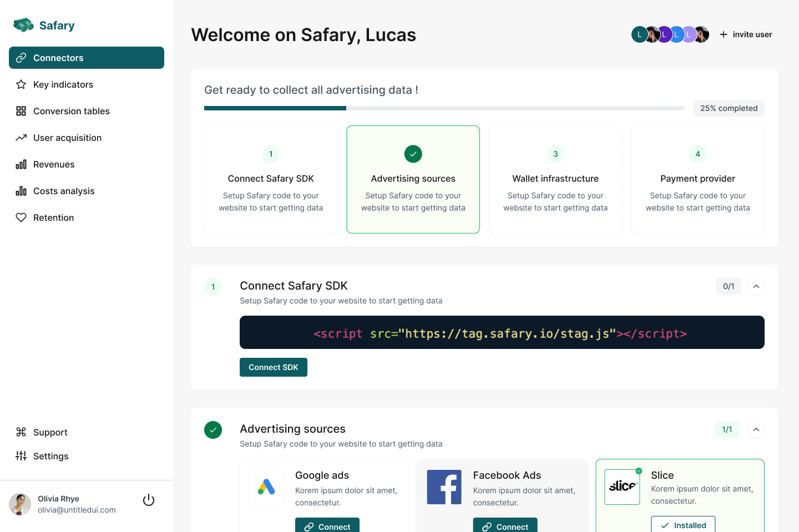Click the Installed button for Slice

(683, 524)
